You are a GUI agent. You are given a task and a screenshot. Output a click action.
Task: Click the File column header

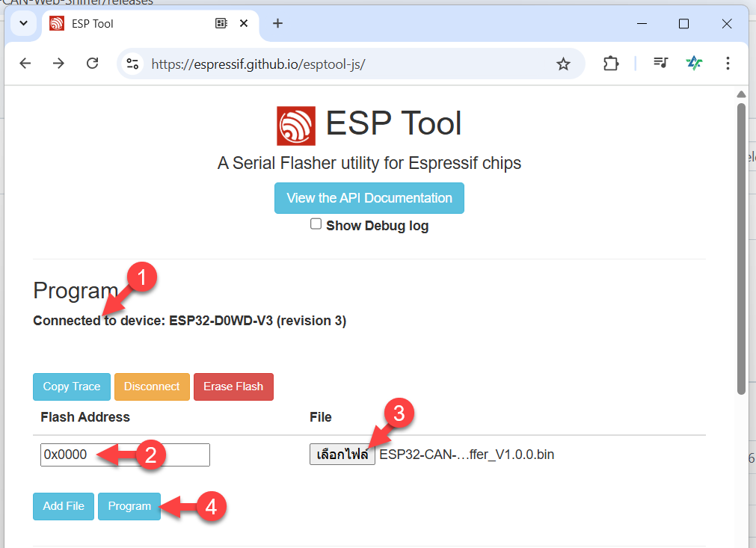coord(321,417)
